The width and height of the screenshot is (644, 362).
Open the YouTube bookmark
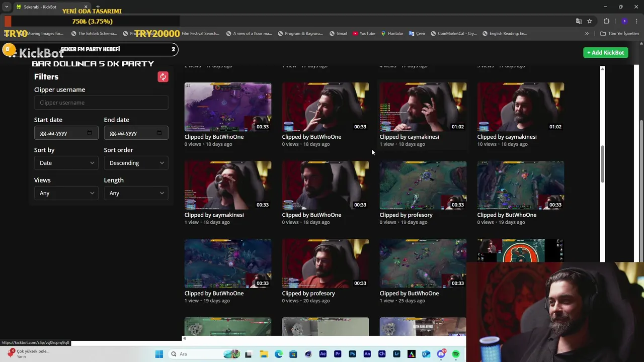(364, 34)
